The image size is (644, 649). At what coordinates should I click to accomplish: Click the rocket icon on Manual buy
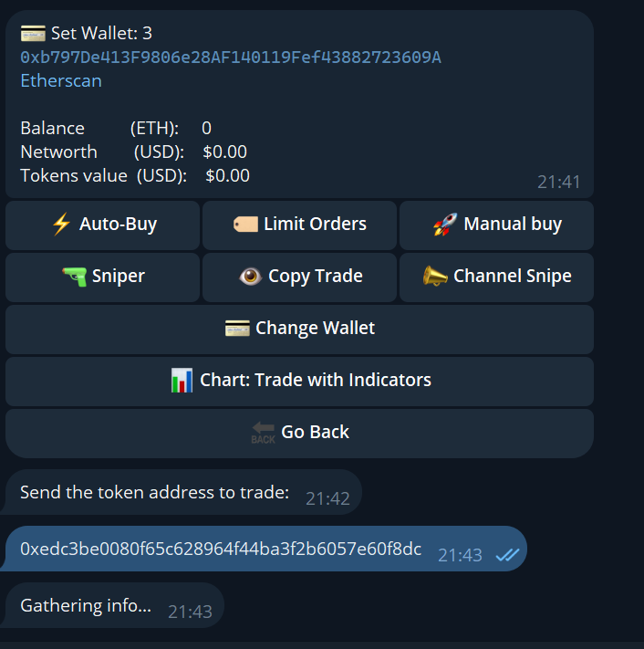tap(444, 225)
